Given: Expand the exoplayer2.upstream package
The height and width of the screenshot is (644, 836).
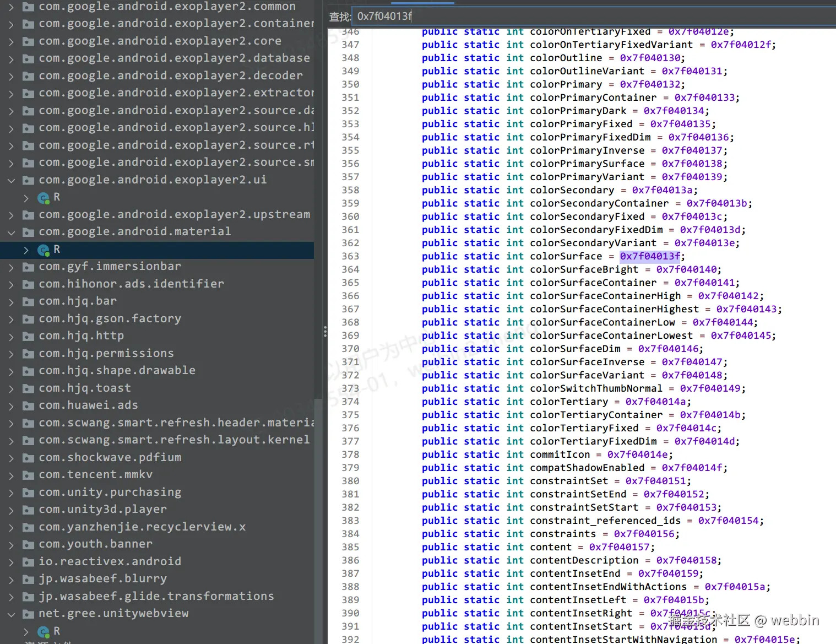Looking at the screenshot, I should [x=11, y=215].
